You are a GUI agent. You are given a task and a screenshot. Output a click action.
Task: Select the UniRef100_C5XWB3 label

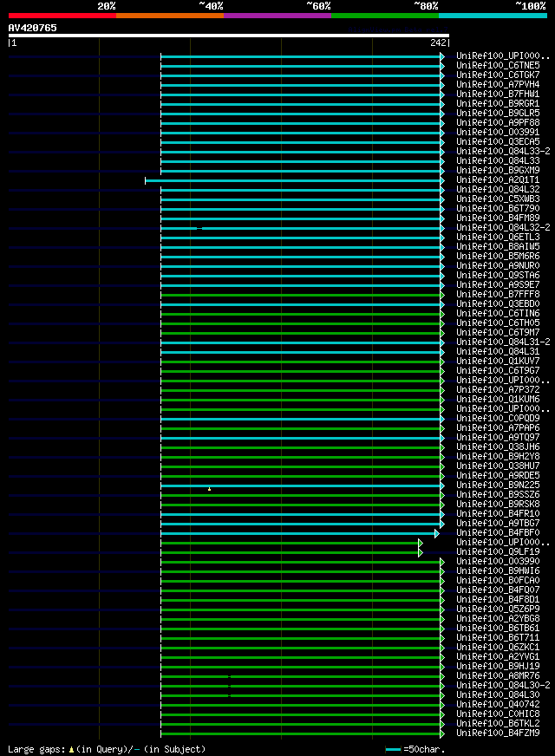pyautogui.click(x=498, y=199)
